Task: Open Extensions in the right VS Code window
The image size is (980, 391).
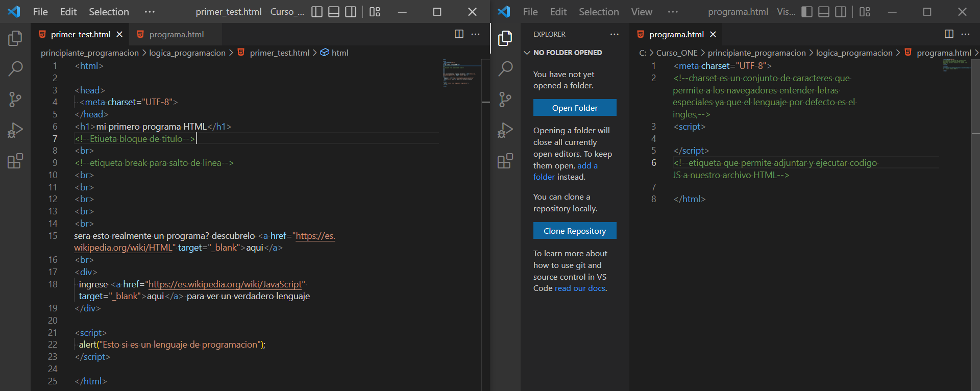Action: tap(505, 161)
